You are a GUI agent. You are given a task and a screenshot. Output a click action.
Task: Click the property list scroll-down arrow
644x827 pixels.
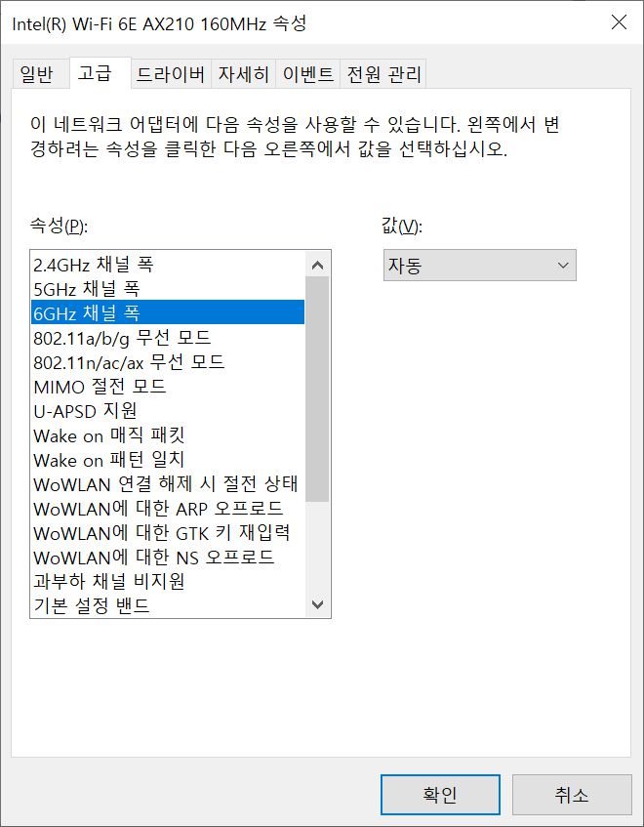point(317,604)
